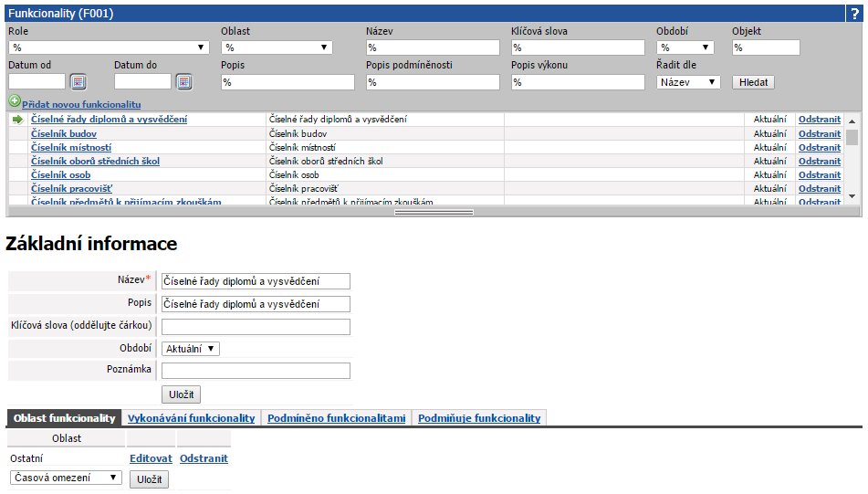Viewport: 868px width, 494px height.
Task: Click the list scrollbar down arrow
Action: [x=852, y=196]
